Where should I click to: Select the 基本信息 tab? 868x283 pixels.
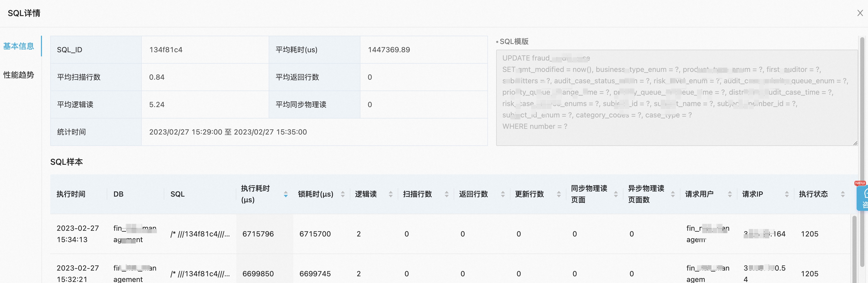point(19,46)
